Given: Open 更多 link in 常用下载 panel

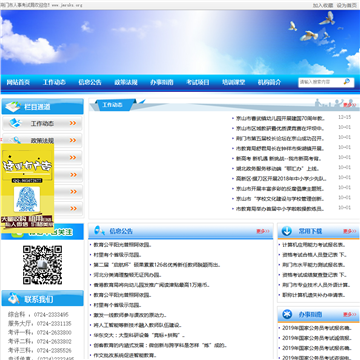Looking at the screenshot, I should (350, 231).
